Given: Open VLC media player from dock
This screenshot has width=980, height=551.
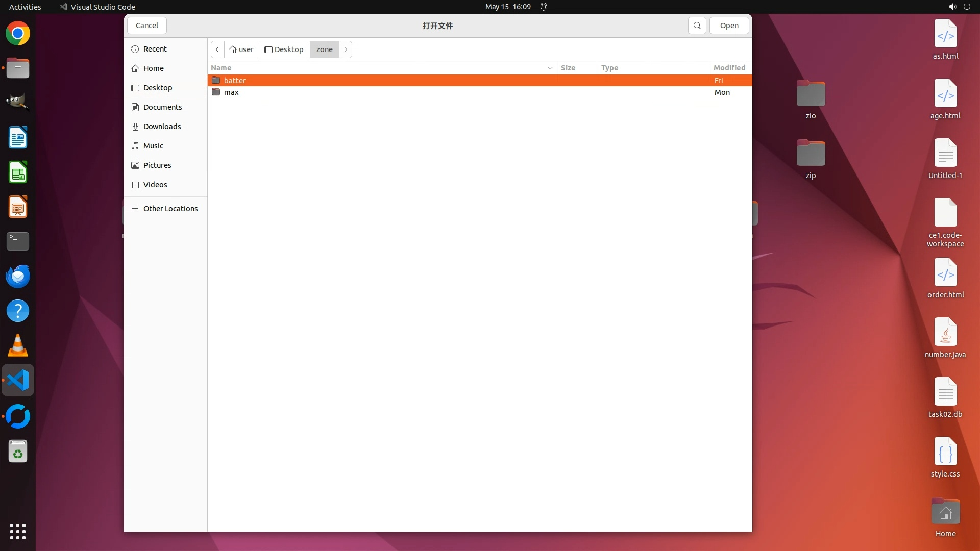Looking at the screenshot, I should [18, 346].
